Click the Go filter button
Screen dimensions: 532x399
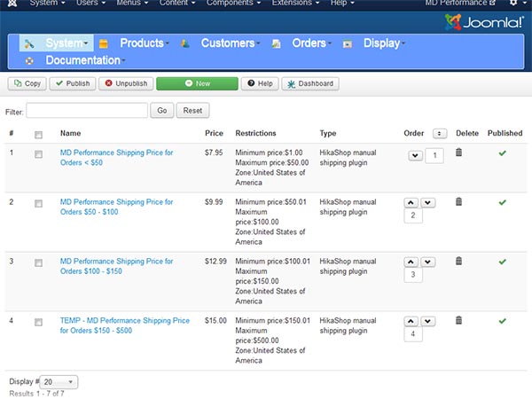tap(162, 111)
